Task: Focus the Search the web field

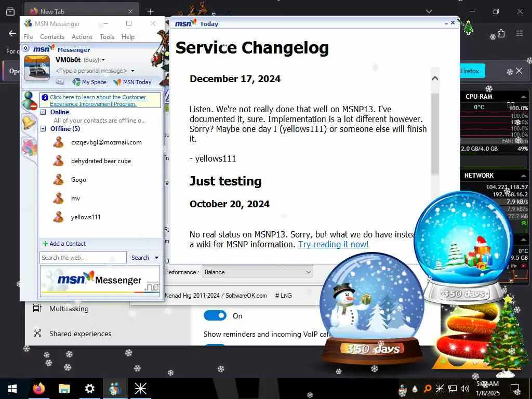Action: pyautogui.click(x=83, y=258)
